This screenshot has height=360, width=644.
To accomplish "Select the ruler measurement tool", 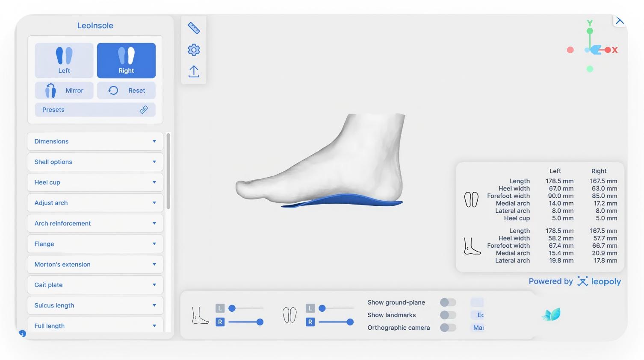I will tap(194, 28).
